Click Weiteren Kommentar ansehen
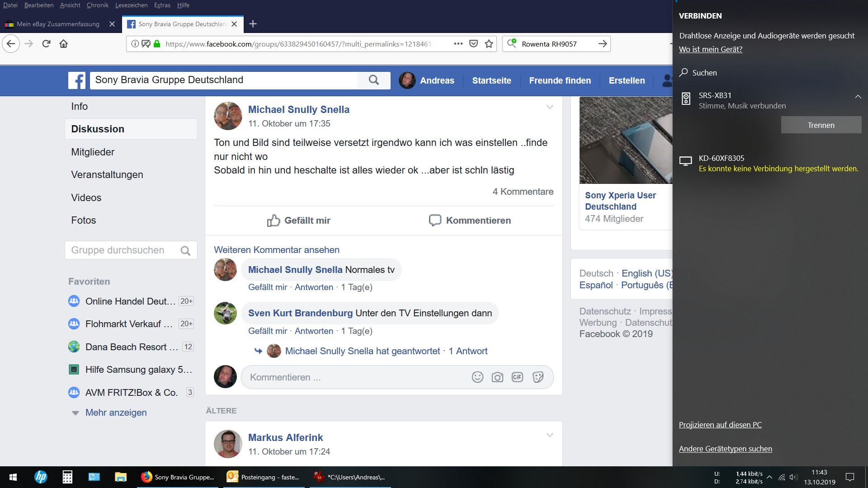 (x=277, y=250)
